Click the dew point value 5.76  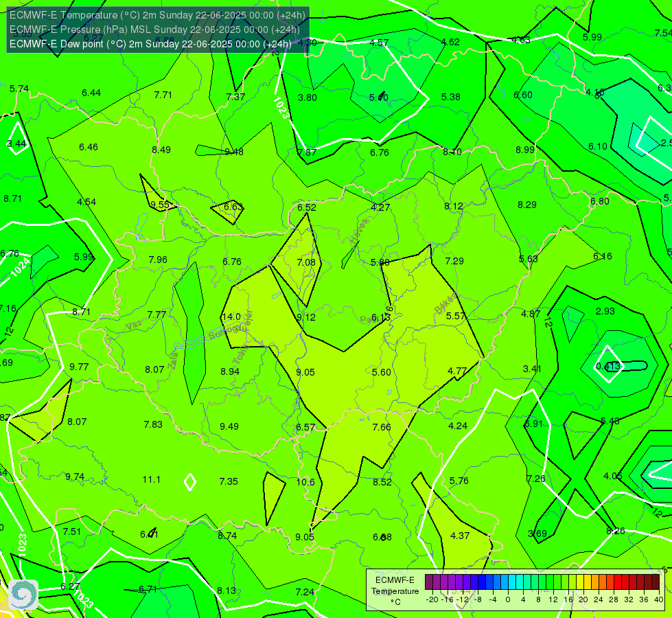click(459, 481)
